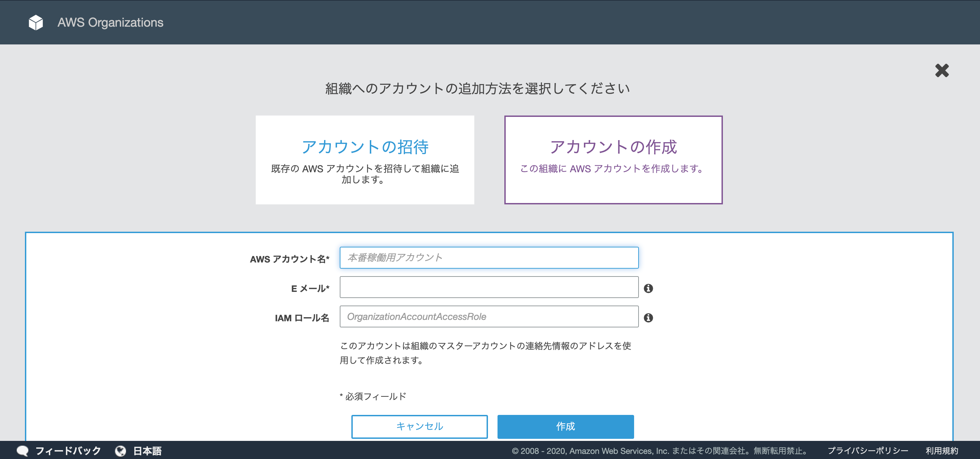Focus the AWS アカウント名 input field
This screenshot has height=459, width=980.
point(489,257)
